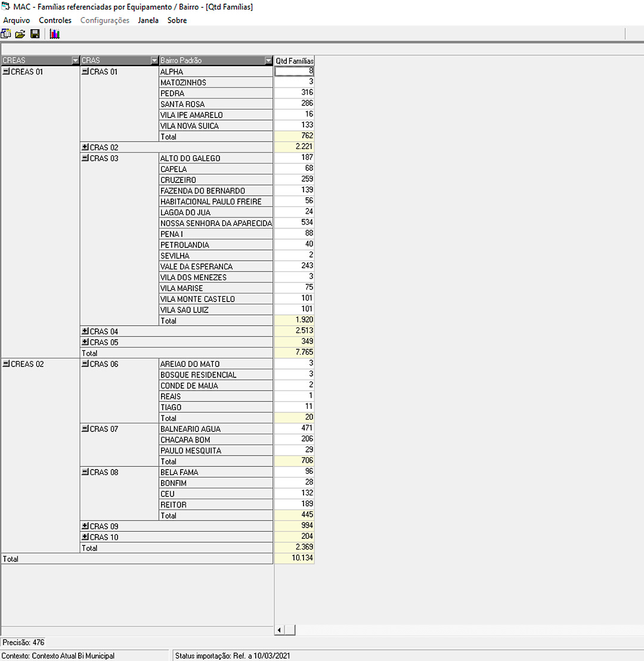Select the CHACARA BOM row
This screenshot has width=644, height=661.
[x=216, y=440]
